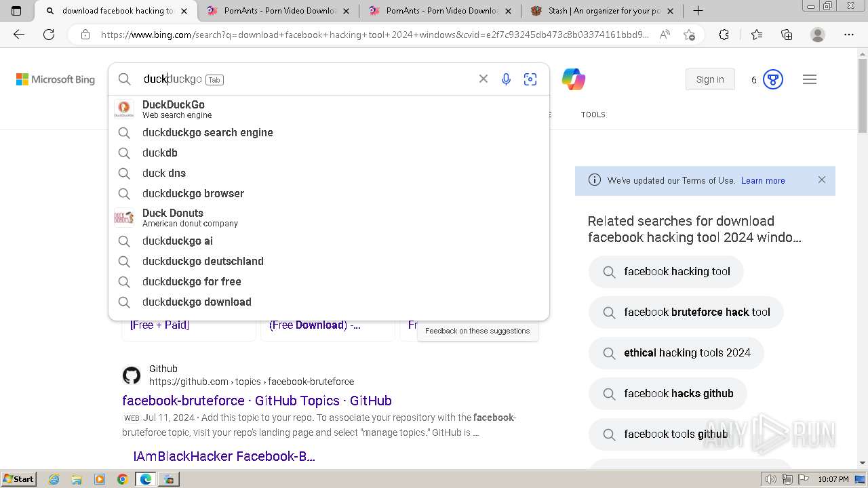Open the Extensions puzzle icon
Image resolution: width=868 pixels, height=488 pixels.
click(724, 35)
